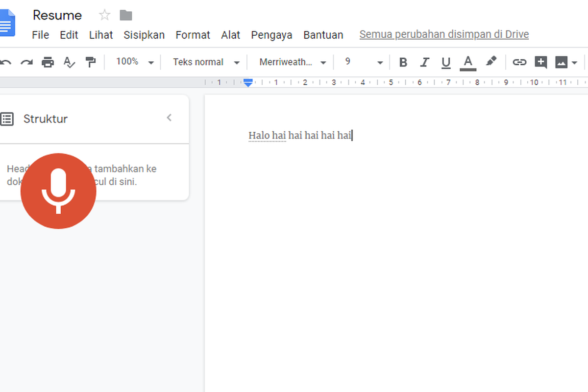Toggle bold formatting
Screen dimensions: 588x392
403,62
